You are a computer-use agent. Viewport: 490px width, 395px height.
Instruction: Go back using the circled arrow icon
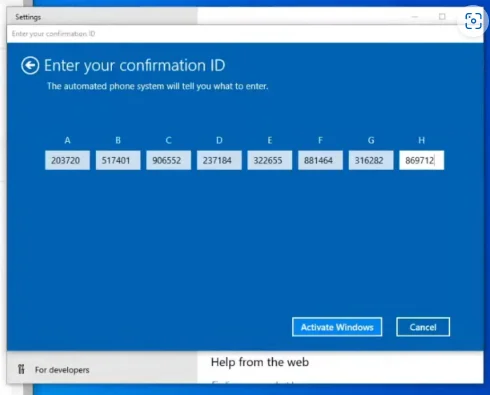[x=30, y=65]
